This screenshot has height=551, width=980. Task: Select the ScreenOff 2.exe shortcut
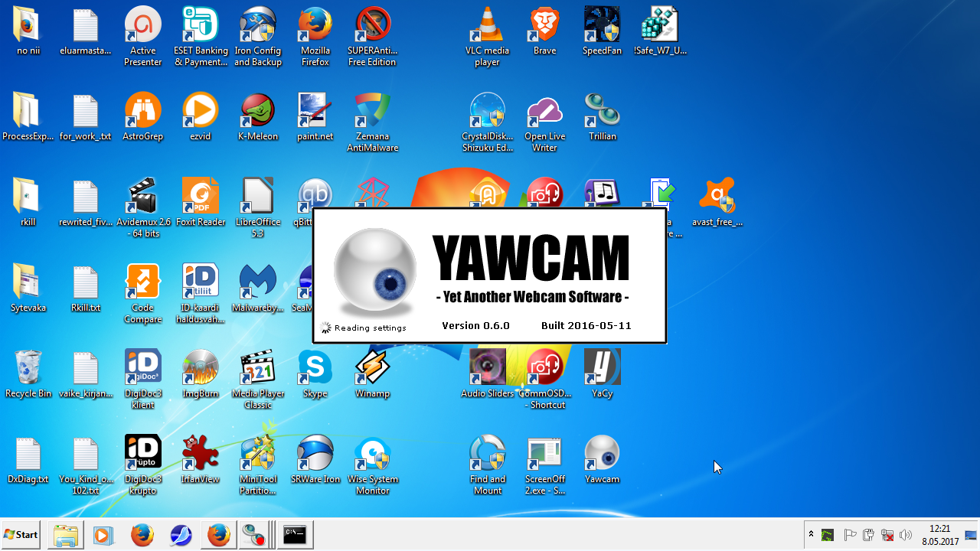(x=544, y=465)
